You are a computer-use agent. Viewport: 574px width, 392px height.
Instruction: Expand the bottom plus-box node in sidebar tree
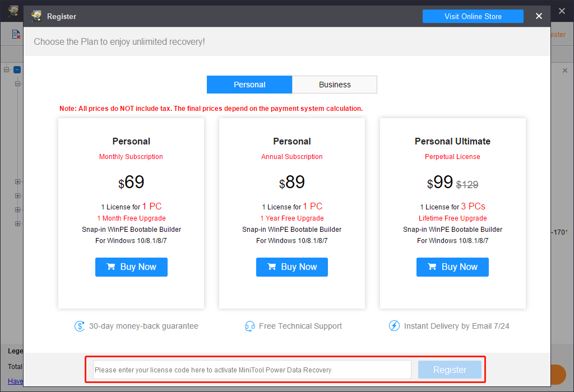pos(17,223)
